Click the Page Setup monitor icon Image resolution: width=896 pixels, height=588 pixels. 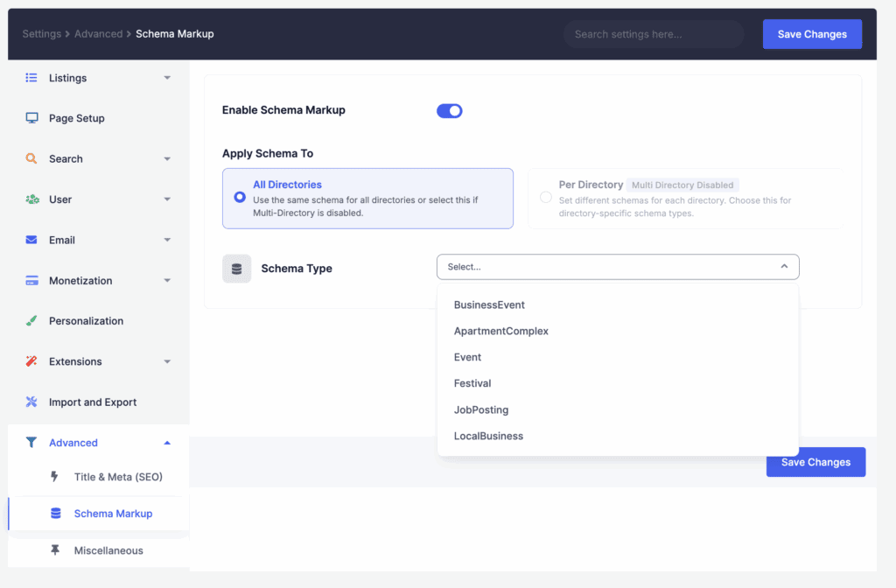(32, 118)
